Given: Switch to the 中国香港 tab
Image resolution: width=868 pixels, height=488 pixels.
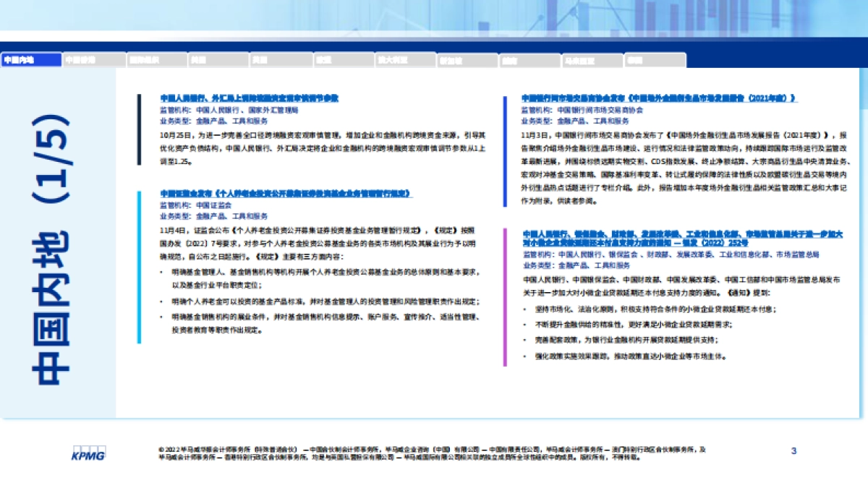Looking at the screenshot, I should tap(93, 60).
